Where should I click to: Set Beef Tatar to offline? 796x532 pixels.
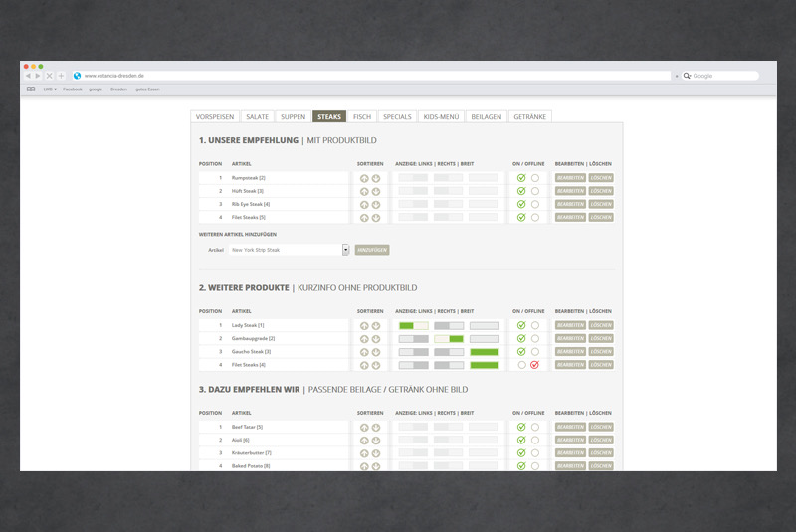(x=535, y=427)
